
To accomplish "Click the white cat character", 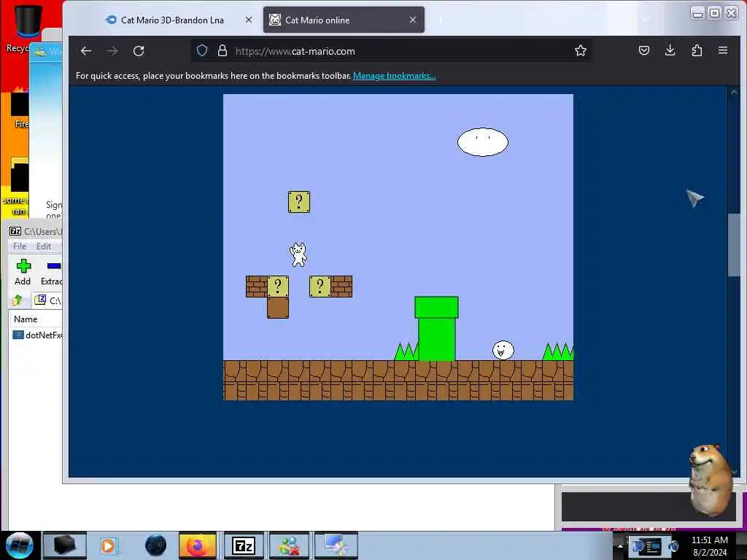I will 298,254.
